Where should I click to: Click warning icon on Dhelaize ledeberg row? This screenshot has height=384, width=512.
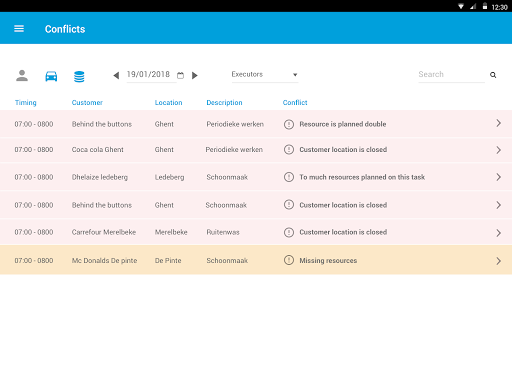[289, 177]
